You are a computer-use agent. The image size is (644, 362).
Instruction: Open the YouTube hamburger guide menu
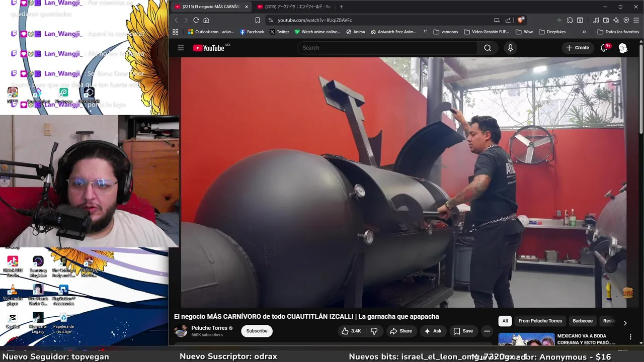coord(181,48)
